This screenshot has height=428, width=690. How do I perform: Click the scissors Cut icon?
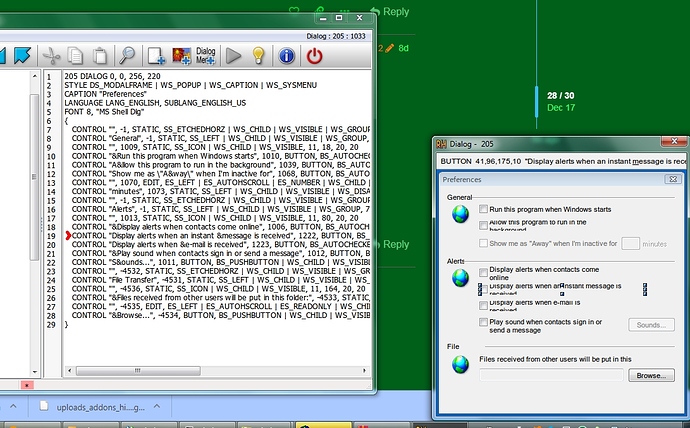51,56
